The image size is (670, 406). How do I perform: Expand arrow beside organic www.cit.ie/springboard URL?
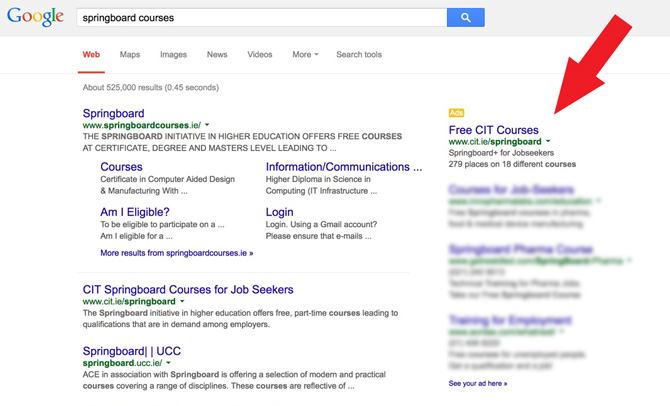(182, 301)
